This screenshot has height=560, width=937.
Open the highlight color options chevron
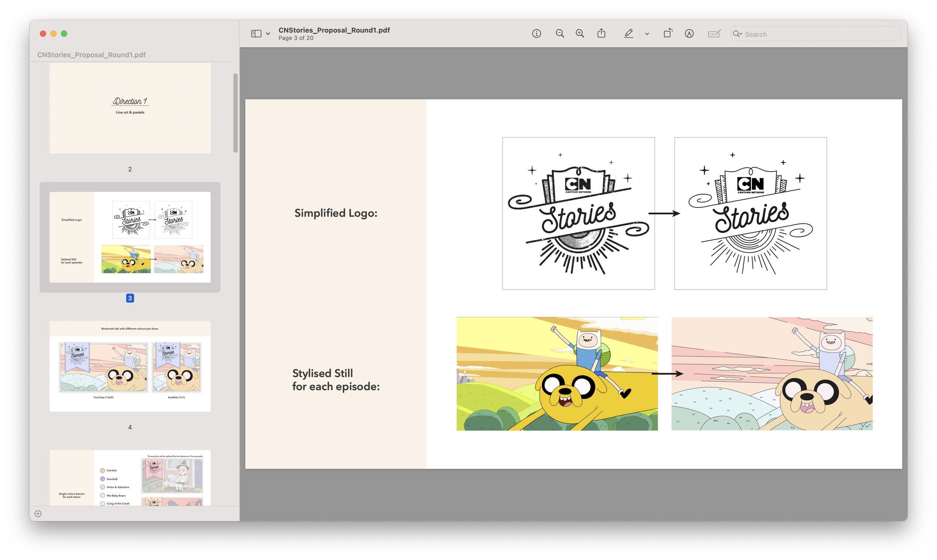[x=647, y=34]
